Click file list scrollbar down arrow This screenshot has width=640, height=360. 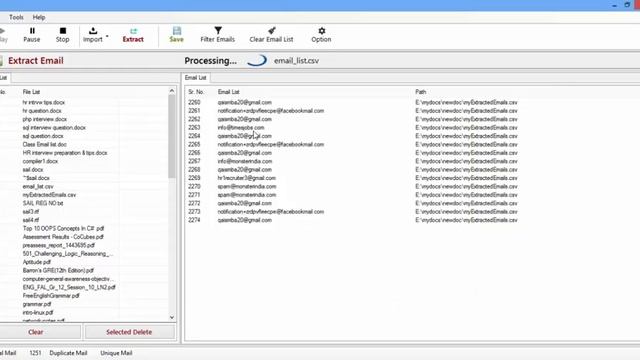(x=172, y=317)
